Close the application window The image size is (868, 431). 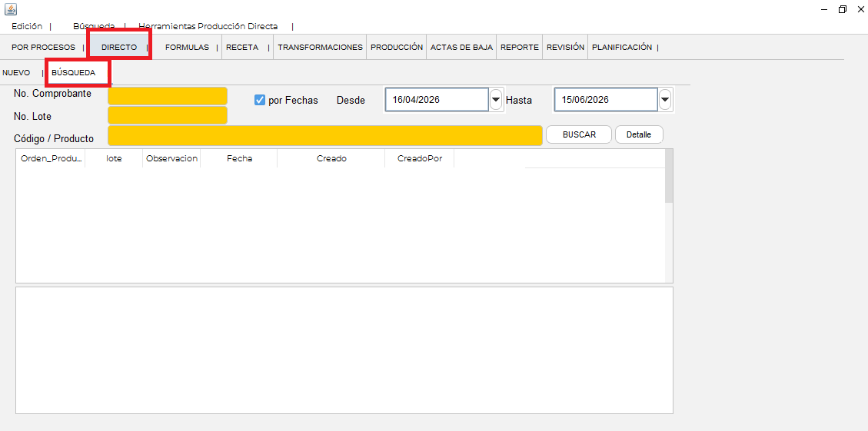click(x=860, y=9)
